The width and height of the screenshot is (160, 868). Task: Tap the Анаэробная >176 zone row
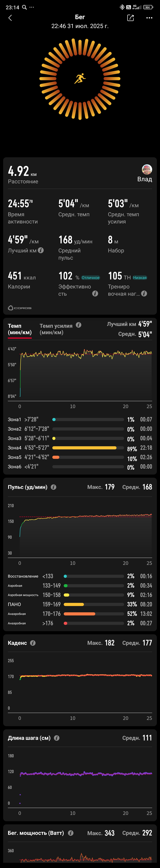tap(80, 623)
